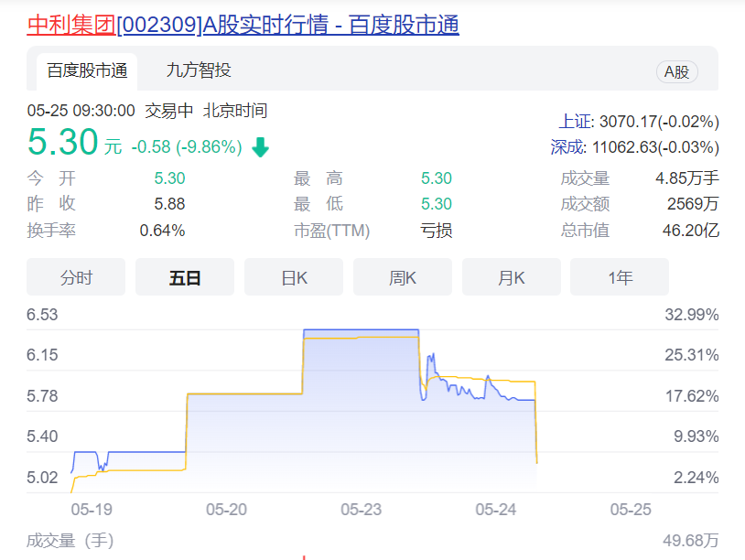Select the 百度股市通 tab
745x560 pixels.
(87, 70)
